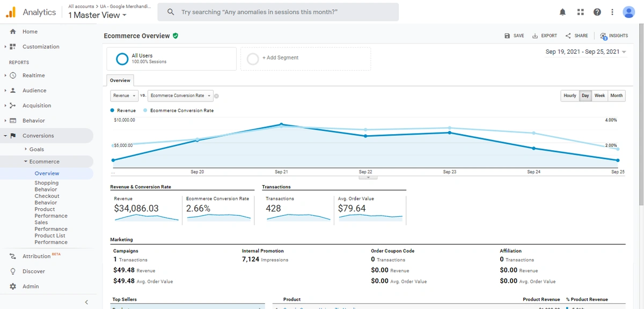The height and width of the screenshot is (309, 644).
Task: Click the Analytics help icon
Action: (597, 11)
